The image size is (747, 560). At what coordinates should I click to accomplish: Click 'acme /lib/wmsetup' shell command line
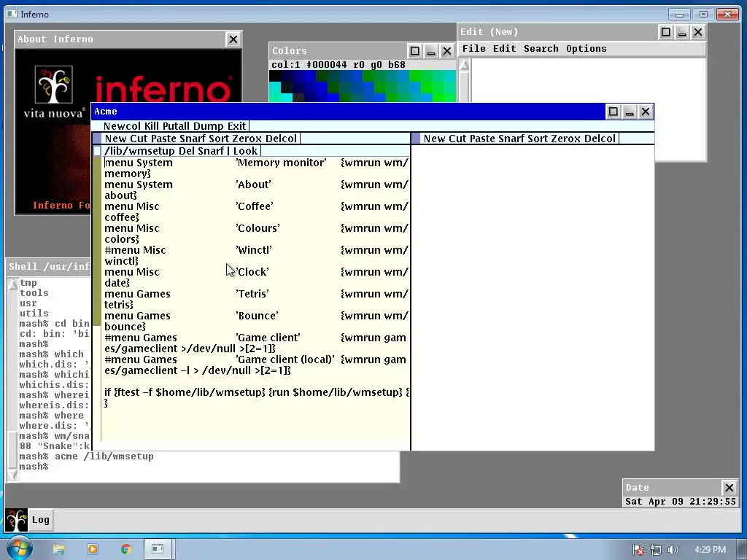point(86,456)
